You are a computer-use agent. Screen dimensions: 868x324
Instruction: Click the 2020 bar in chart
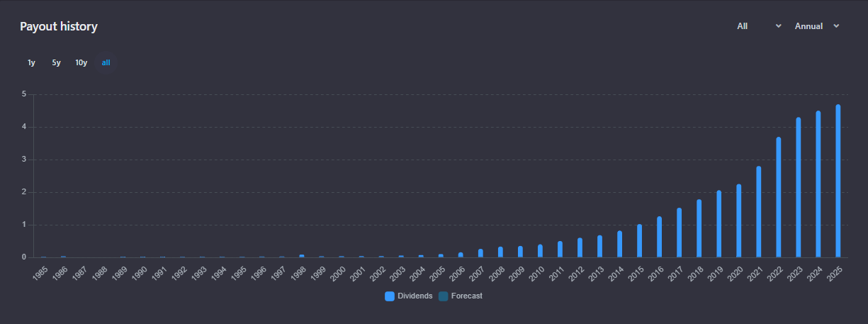click(739, 220)
